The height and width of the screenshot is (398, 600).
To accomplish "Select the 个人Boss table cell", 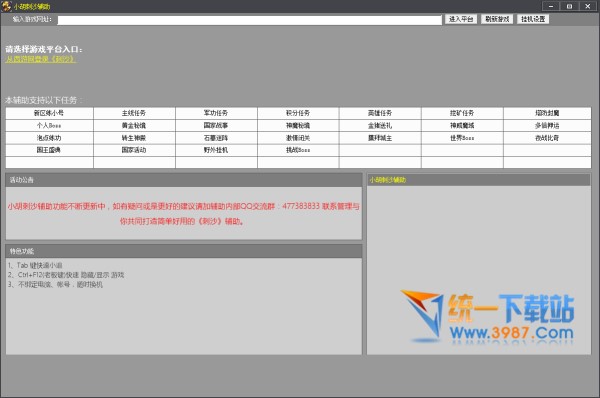I will 49,126.
